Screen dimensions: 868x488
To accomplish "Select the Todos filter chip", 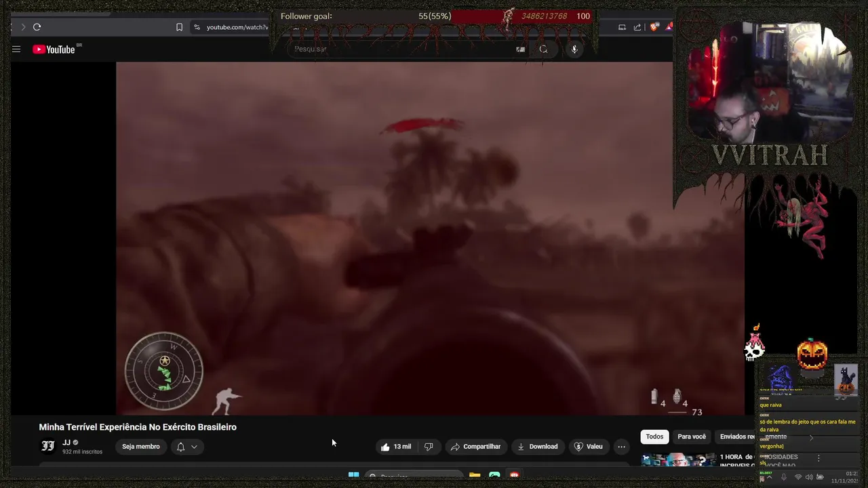I will pyautogui.click(x=654, y=436).
